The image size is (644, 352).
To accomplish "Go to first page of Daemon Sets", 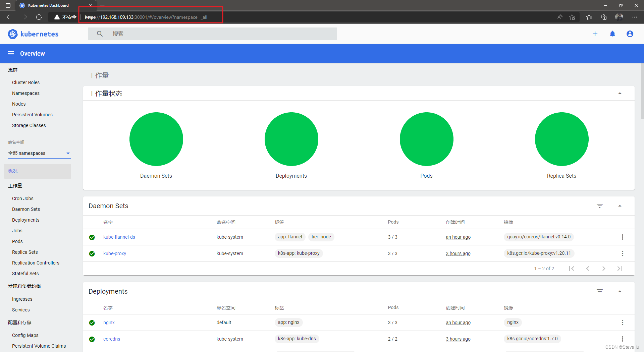I will tap(572, 269).
